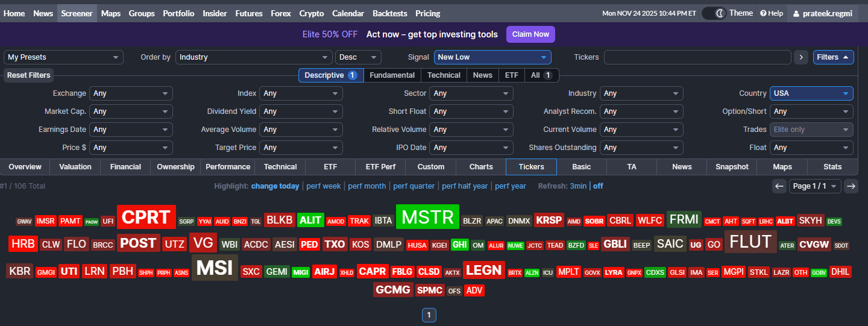This screenshot has width=868, height=326.
Task: Toggle the dark/light Theme switch
Action: pos(714,13)
